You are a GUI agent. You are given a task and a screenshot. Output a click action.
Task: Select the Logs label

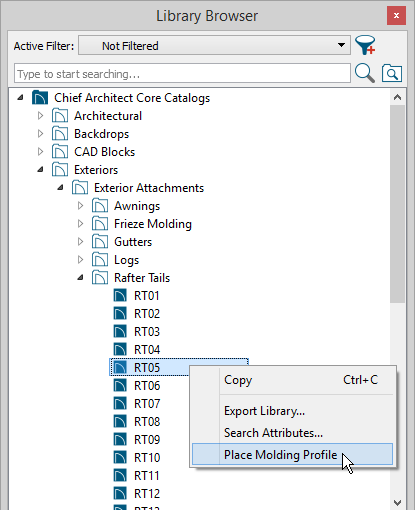(x=126, y=260)
